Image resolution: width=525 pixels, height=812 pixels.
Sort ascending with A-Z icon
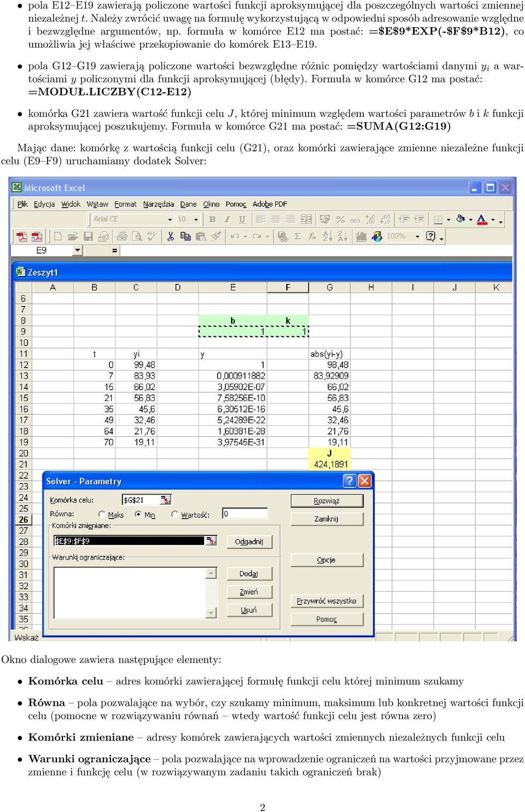coord(328,236)
